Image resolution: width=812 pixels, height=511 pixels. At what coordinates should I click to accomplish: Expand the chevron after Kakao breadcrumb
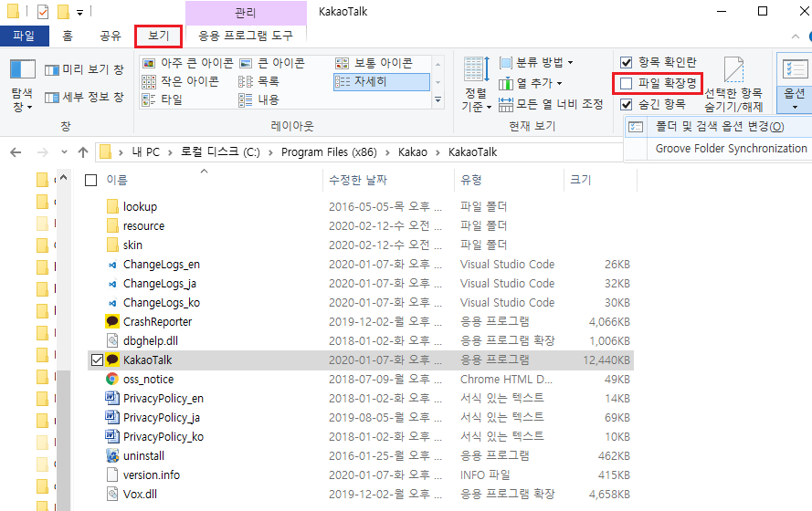click(438, 152)
